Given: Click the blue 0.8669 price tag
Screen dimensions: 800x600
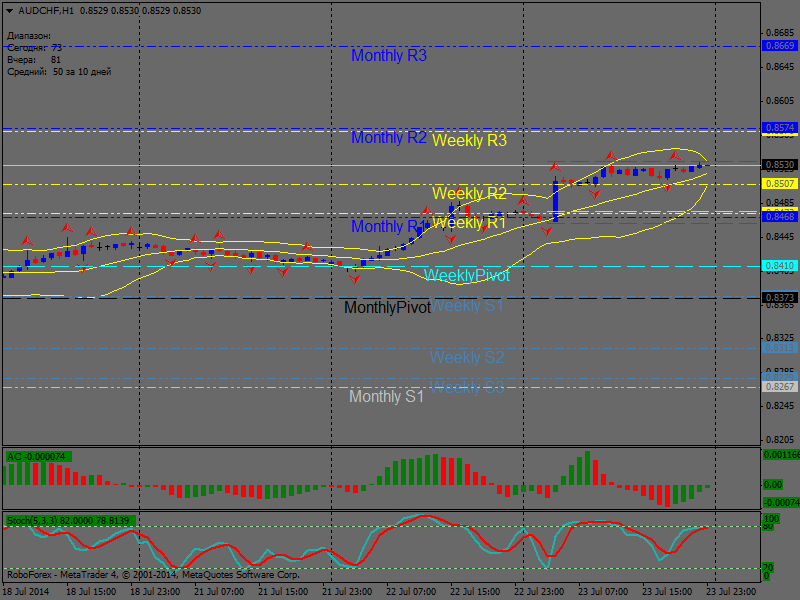Looking at the screenshot, I should [780, 46].
